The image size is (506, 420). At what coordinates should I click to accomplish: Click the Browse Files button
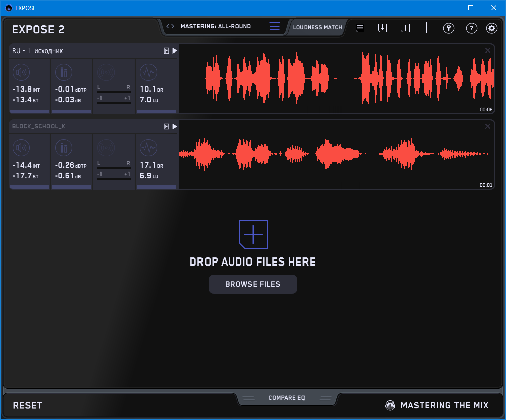(252, 284)
